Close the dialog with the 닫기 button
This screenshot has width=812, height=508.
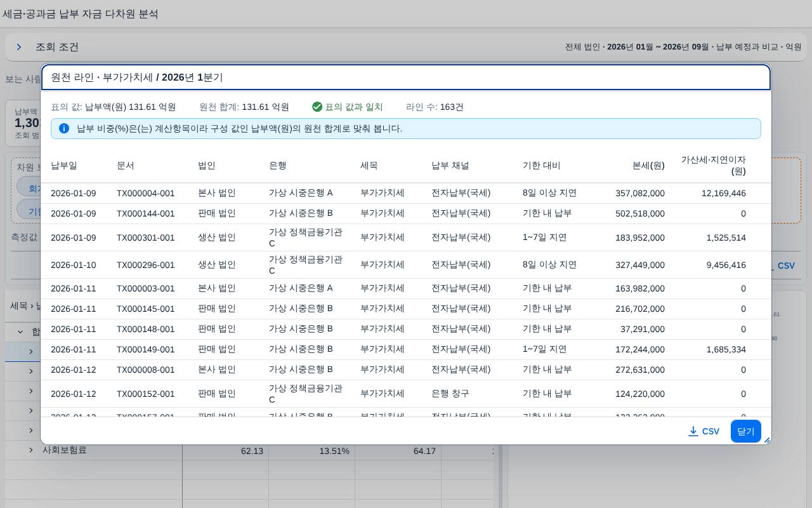[746, 431]
